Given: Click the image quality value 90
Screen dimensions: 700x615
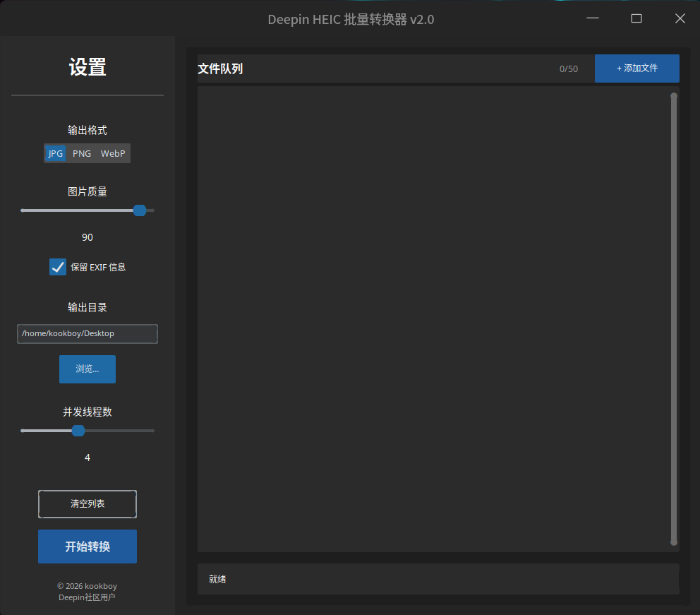Looking at the screenshot, I should (x=87, y=237).
